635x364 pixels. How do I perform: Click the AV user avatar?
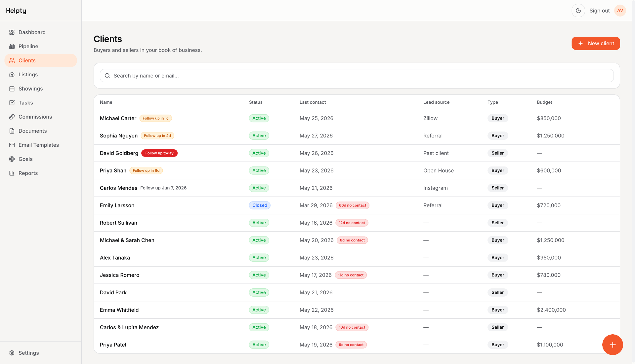pos(620,11)
